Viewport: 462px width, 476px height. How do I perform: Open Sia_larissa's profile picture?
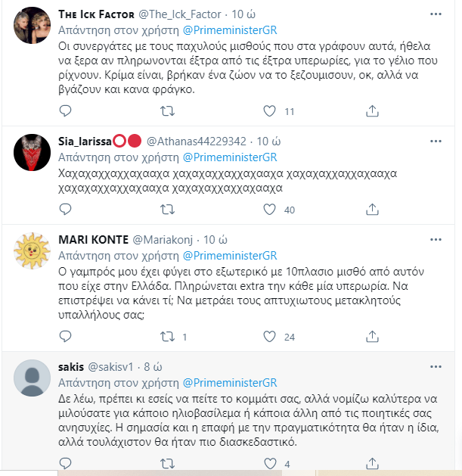[33, 151]
